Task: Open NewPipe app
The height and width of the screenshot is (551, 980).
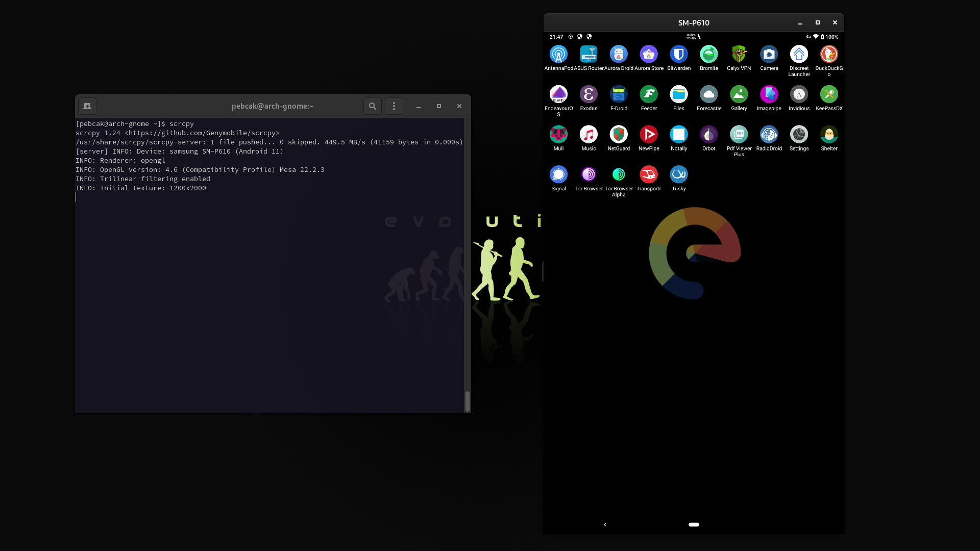Action: [649, 135]
